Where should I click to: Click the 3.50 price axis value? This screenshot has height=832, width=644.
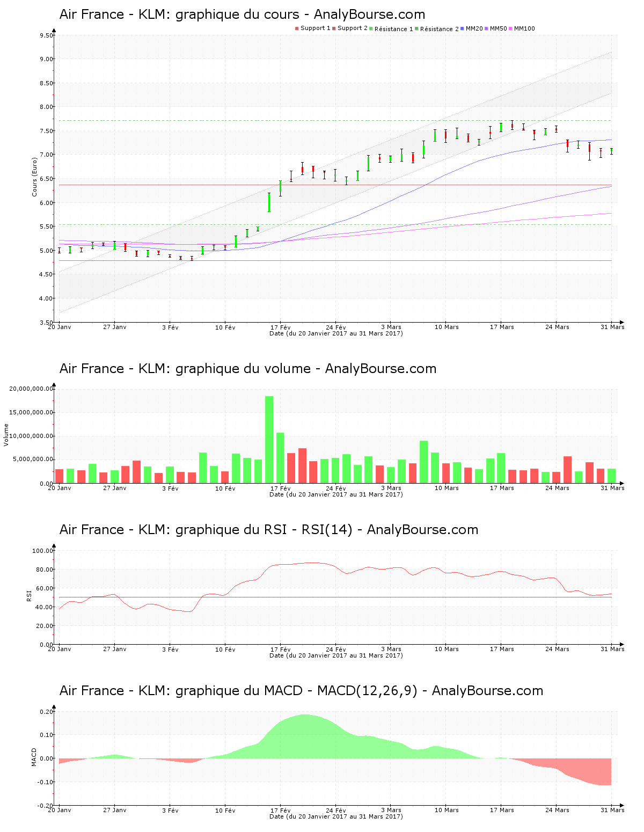tap(47, 323)
